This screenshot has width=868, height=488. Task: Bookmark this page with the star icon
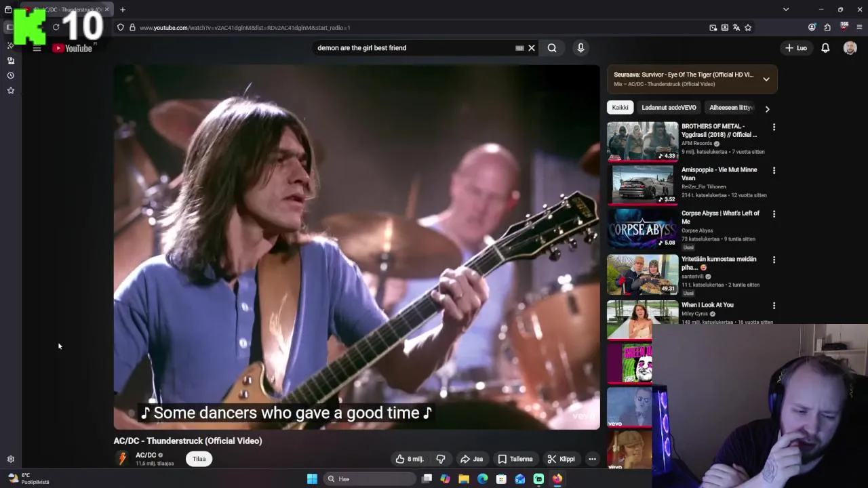click(x=748, y=28)
